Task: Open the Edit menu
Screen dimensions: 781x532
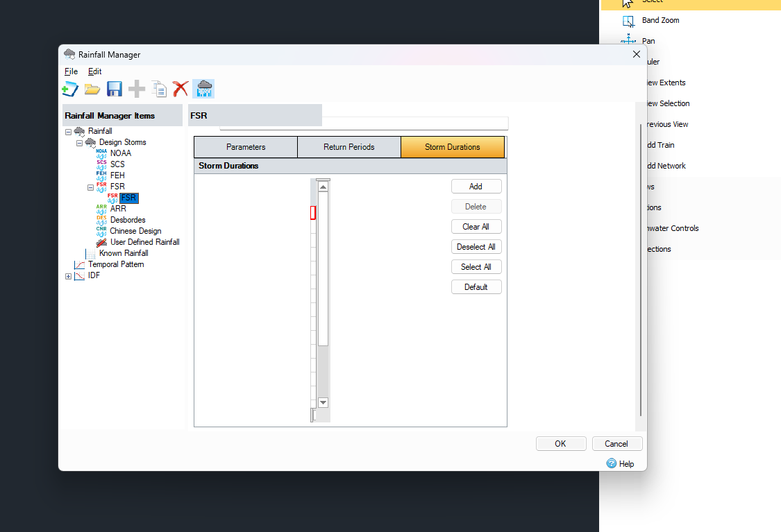Action: pos(94,71)
